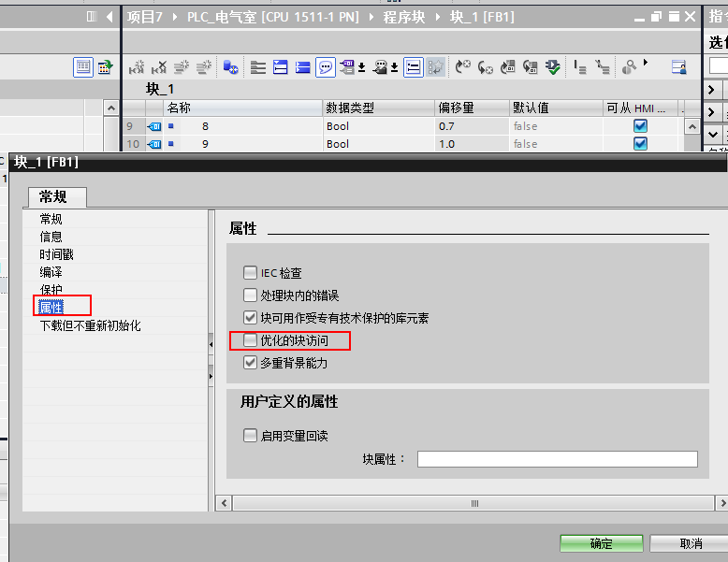The height and width of the screenshot is (562, 728).
Task: Click the 块属性 text field
Action: point(557,459)
